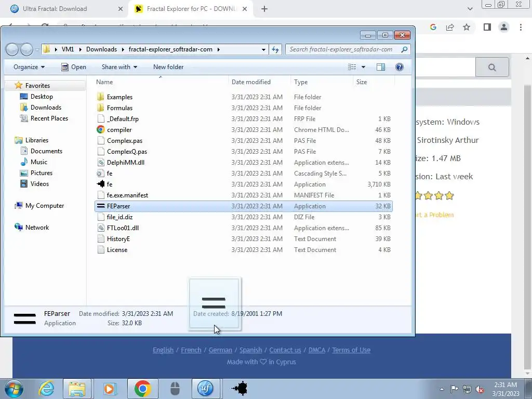Select the DelphiMM.dll file icon
Screen dimensions: 532x399
tap(100, 163)
